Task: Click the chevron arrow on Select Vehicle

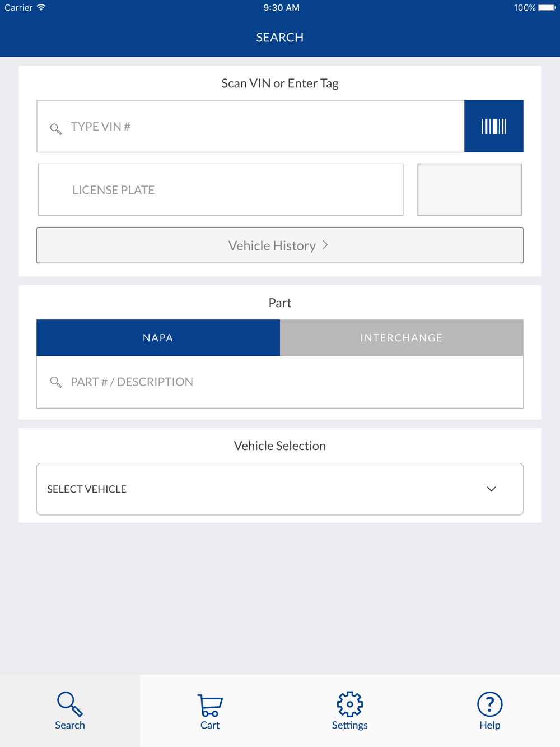Action: tap(491, 489)
